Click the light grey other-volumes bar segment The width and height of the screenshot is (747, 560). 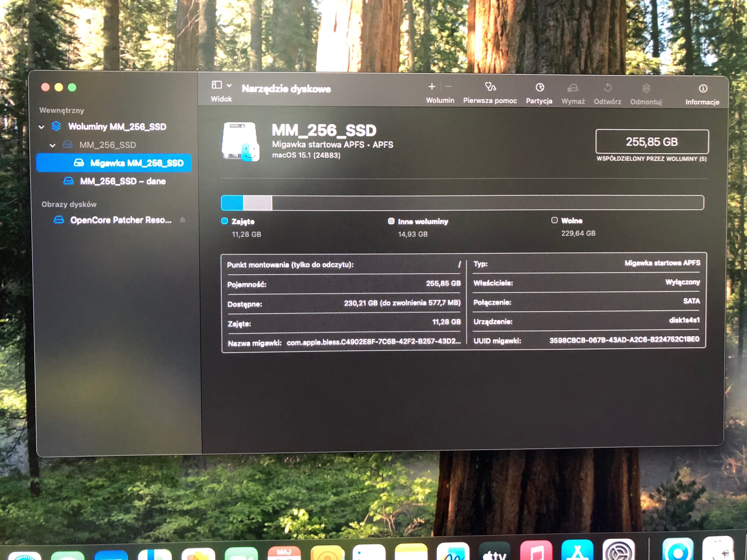click(258, 203)
